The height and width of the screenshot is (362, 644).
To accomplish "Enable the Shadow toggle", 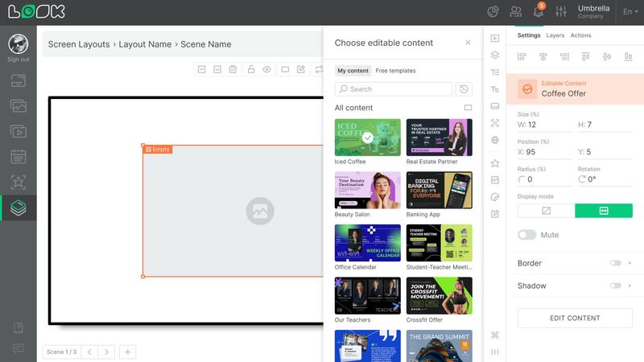I will coord(615,286).
